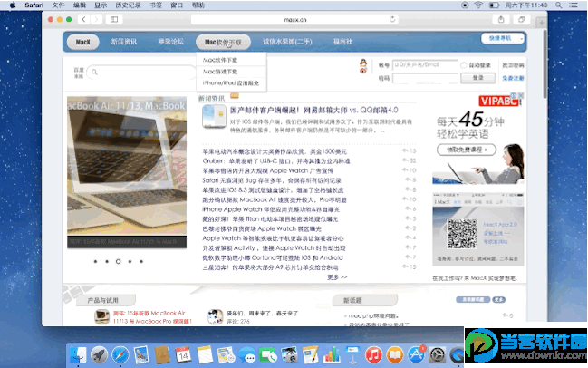Viewport: 588px width, 368px height.
Task: Click the VIPABC ad course button
Action: coord(467,150)
